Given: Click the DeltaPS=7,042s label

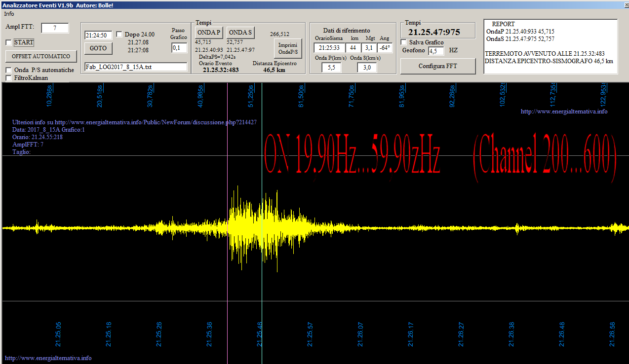Looking at the screenshot, I should [218, 57].
